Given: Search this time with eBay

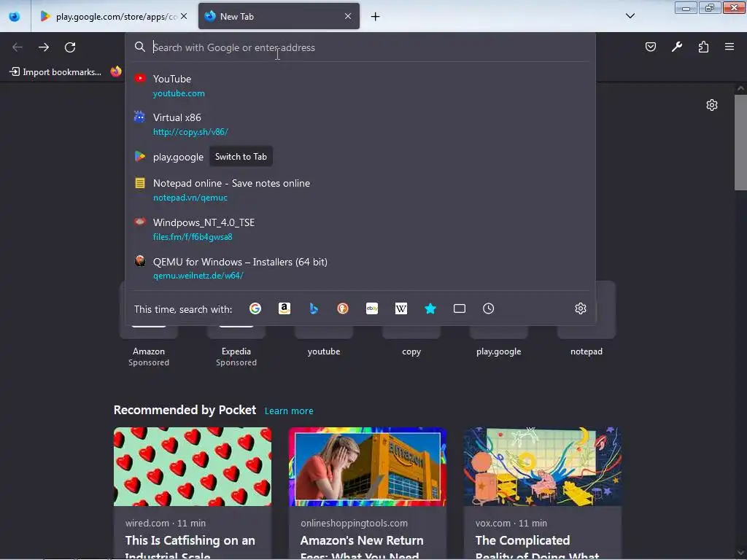Looking at the screenshot, I should pyautogui.click(x=372, y=308).
